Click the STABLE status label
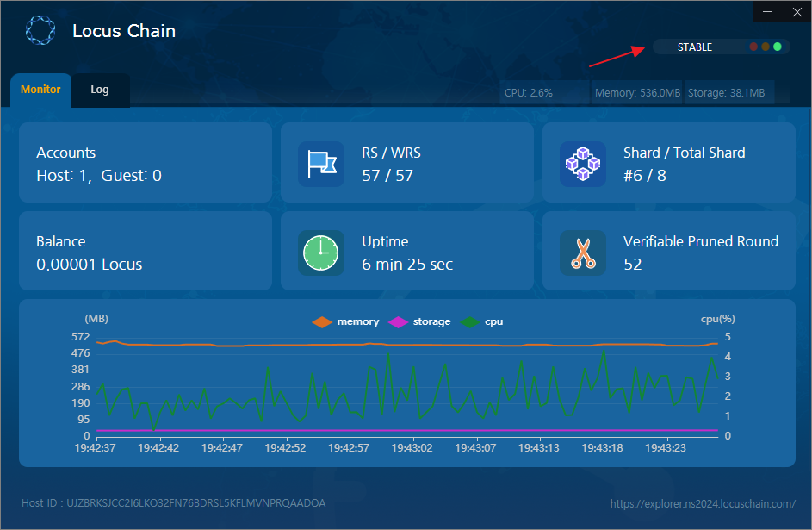Screen dimensions: 812x530 (694, 47)
